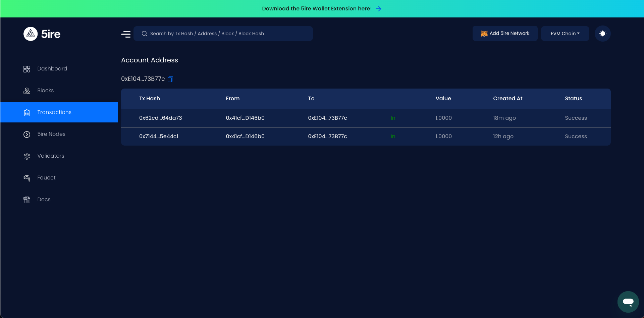Toggle the hamburger sidebar menu icon
Viewport: 644px width, 318px height.
pyautogui.click(x=126, y=34)
